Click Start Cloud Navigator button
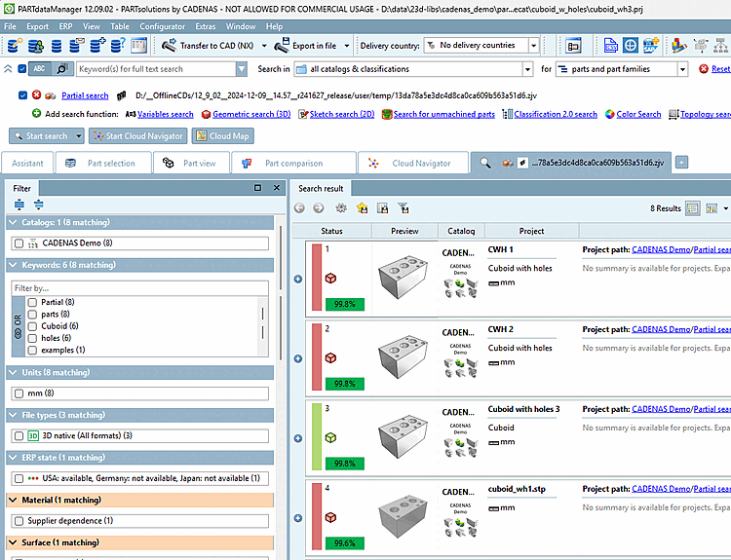731x560 pixels. point(138,136)
